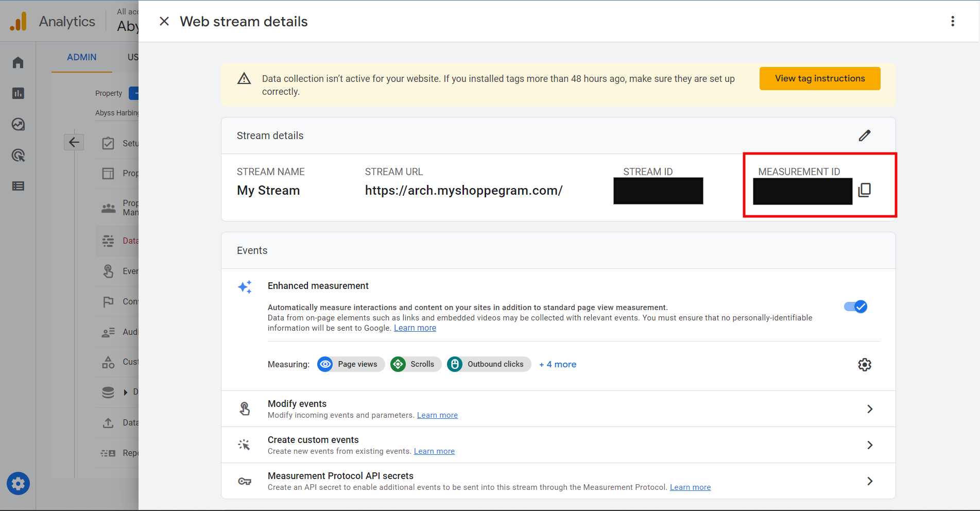Copy the Measurement ID

pyautogui.click(x=865, y=190)
